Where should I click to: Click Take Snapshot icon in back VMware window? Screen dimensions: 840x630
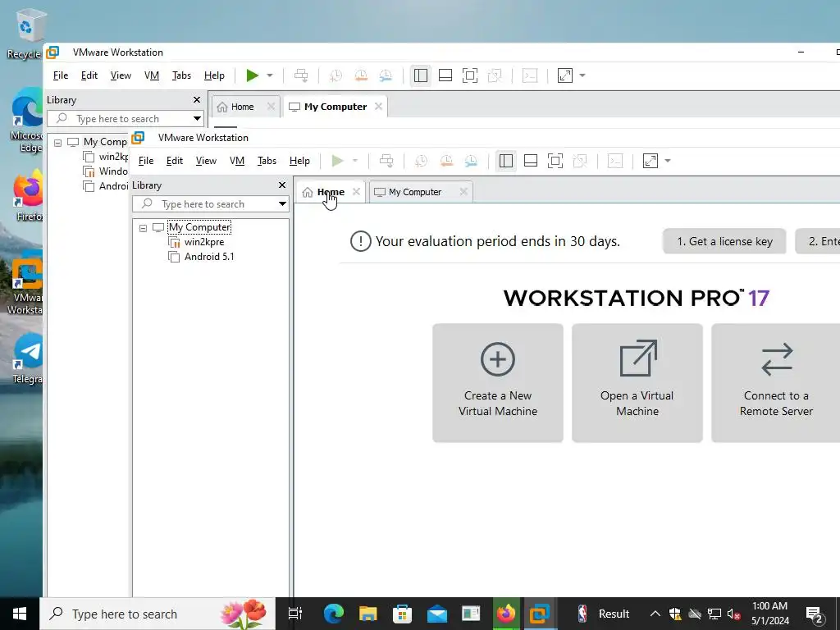click(x=336, y=75)
